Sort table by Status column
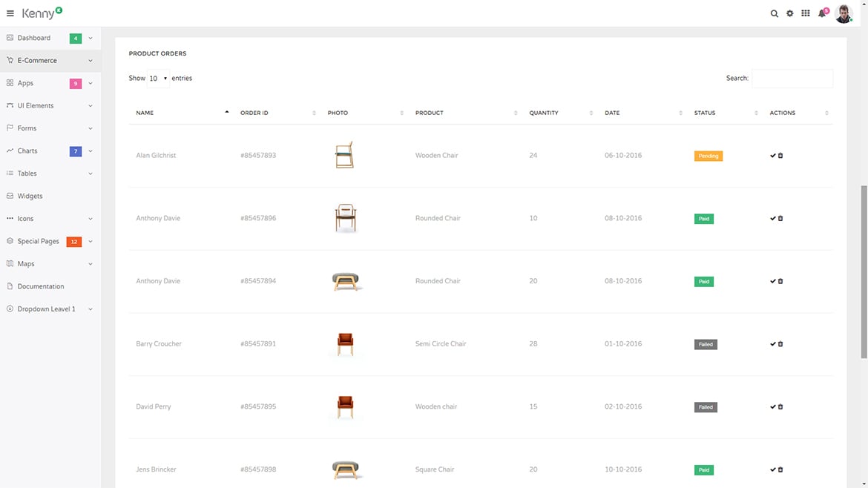Image resolution: width=868 pixels, height=488 pixels. tap(725, 113)
